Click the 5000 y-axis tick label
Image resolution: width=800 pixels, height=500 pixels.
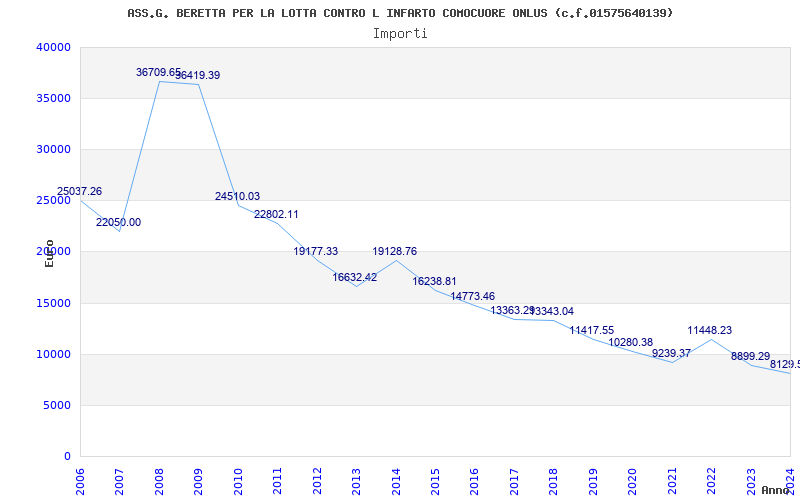[x=56, y=406]
